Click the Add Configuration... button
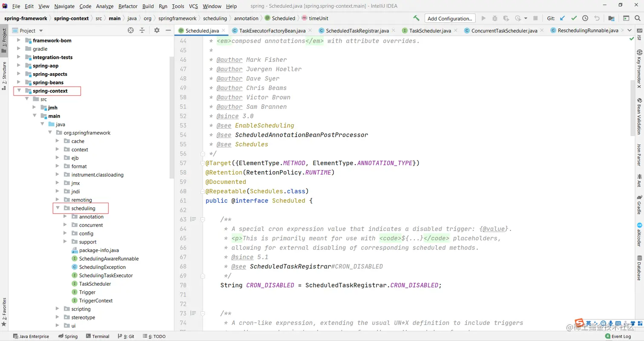Image resolution: width=644 pixels, height=341 pixels. click(450, 18)
